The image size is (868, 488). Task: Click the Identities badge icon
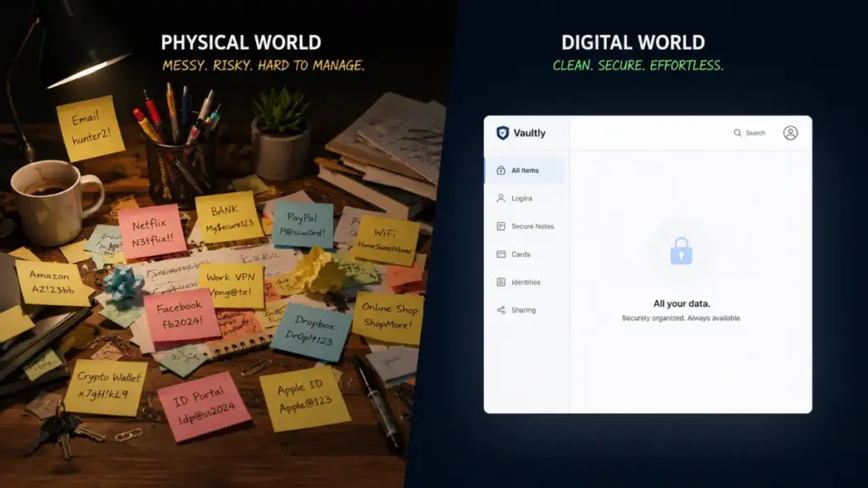(x=501, y=282)
